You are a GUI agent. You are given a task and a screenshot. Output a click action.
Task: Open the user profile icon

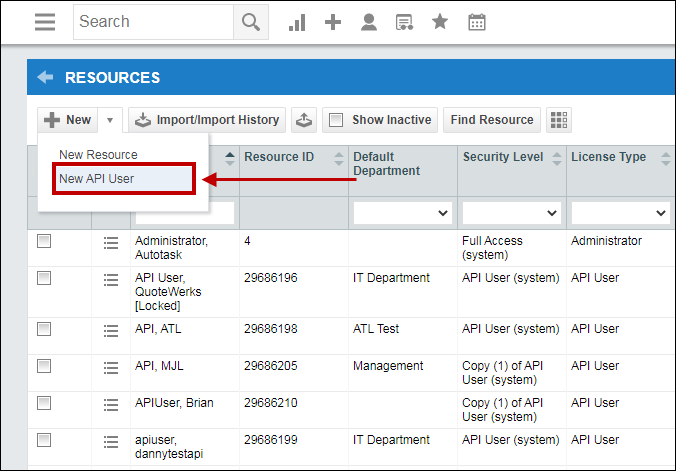(x=369, y=22)
